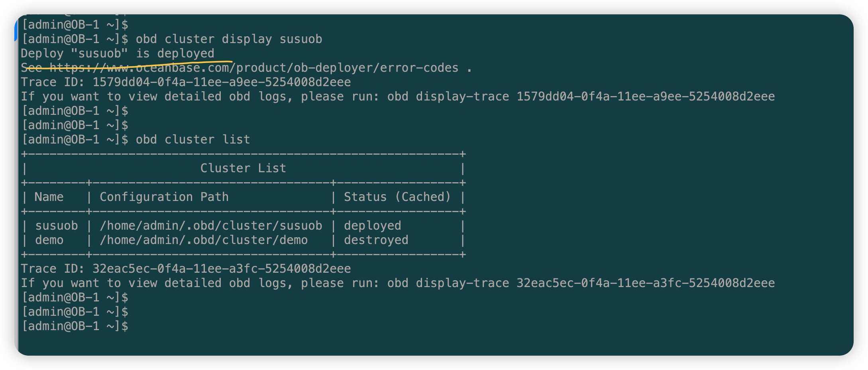
Task: Click the last shell prompt line
Action: (75, 326)
